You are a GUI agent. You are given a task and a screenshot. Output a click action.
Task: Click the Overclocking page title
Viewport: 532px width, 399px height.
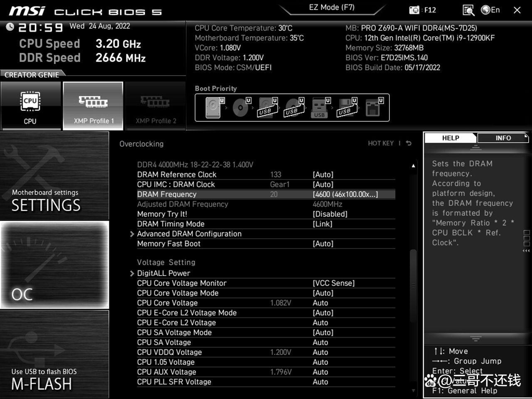click(x=141, y=144)
